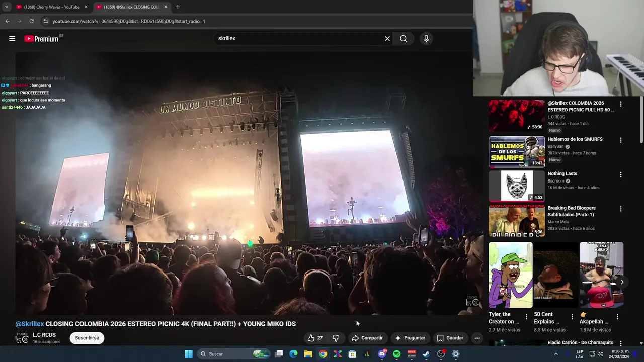Open the Nothing Lasts video thumbnail
The height and width of the screenshot is (362, 644).
[517, 186]
